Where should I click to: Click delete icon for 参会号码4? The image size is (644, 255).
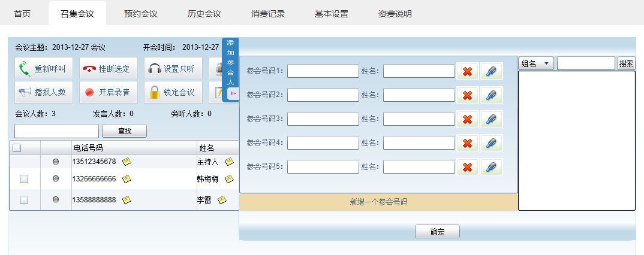[x=467, y=142]
